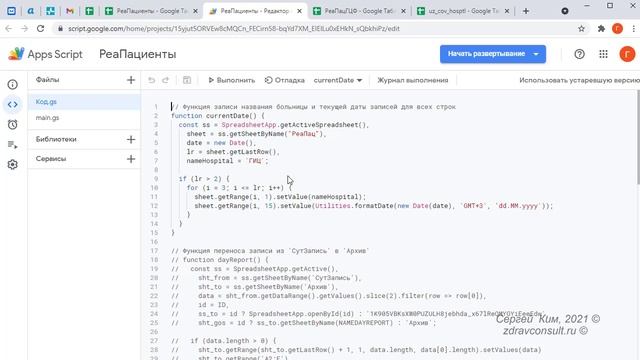Click line number 9 in gutter
The image size is (640, 360).
(156, 179)
